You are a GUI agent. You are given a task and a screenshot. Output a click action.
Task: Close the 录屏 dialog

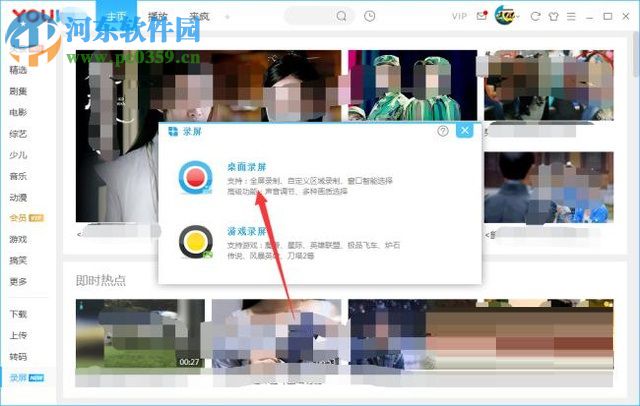[464, 131]
